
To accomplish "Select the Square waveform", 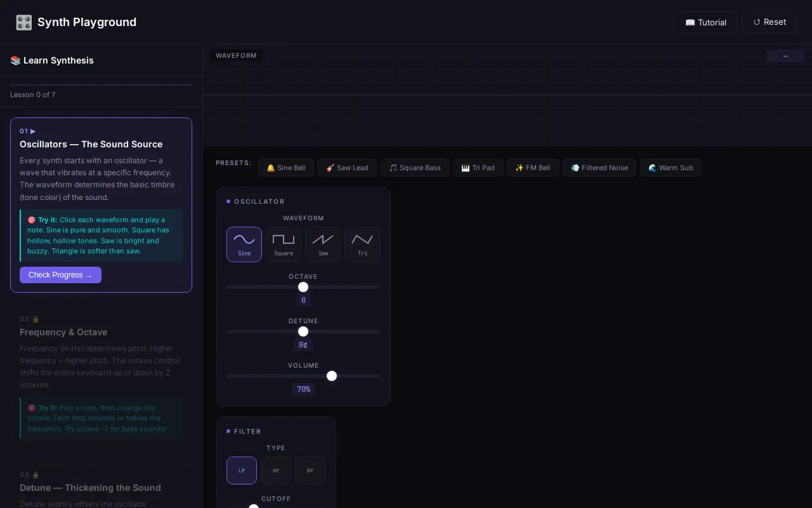I will tap(284, 244).
